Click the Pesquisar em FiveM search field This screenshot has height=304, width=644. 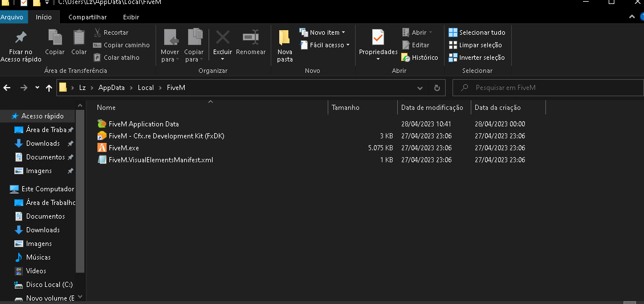pos(547,88)
